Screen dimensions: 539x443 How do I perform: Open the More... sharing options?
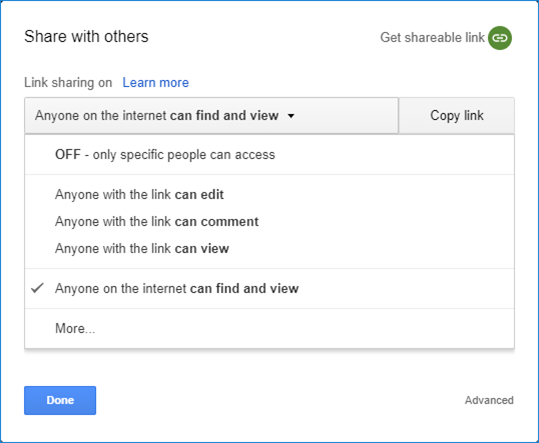click(x=270, y=329)
